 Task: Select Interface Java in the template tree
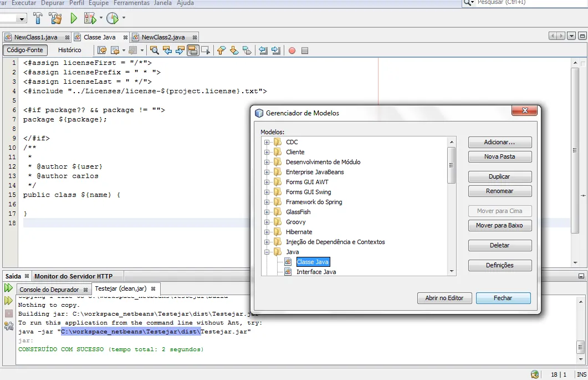(x=316, y=272)
